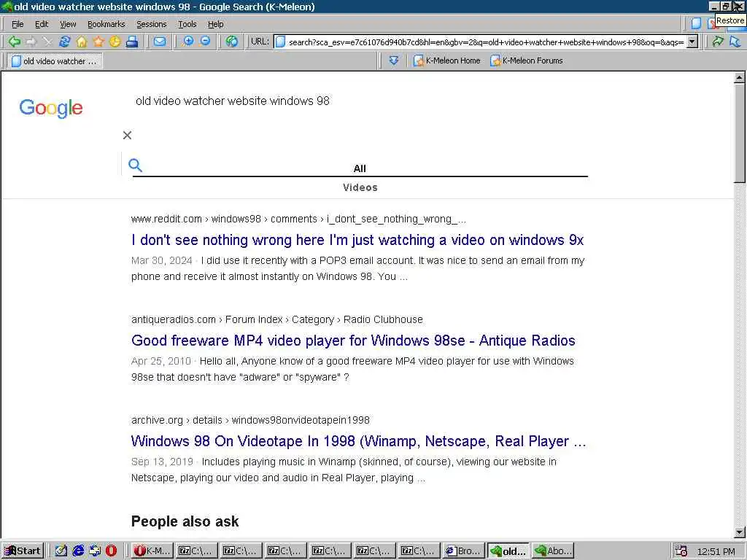Screen dimensions: 747x560
Task: Go to the Home page icon
Action: click(x=82, y=42)
